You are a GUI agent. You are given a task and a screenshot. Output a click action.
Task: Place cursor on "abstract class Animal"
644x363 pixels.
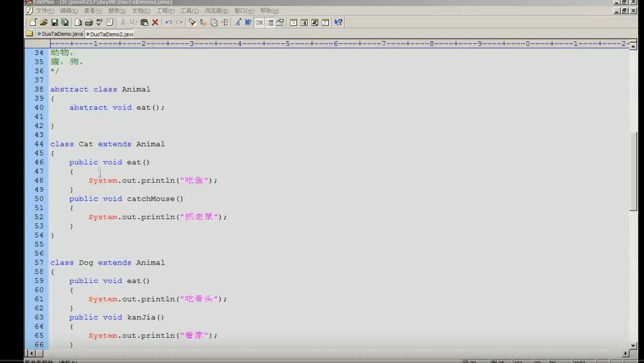click(100, 90)
